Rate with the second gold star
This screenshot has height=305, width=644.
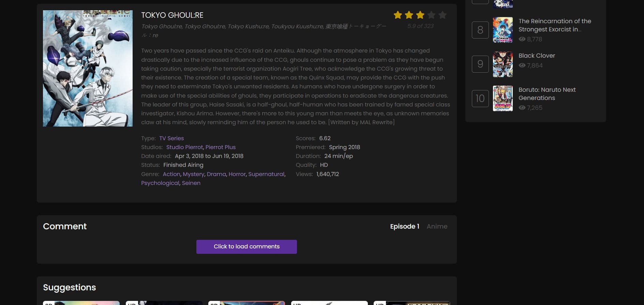coord(409,15)
